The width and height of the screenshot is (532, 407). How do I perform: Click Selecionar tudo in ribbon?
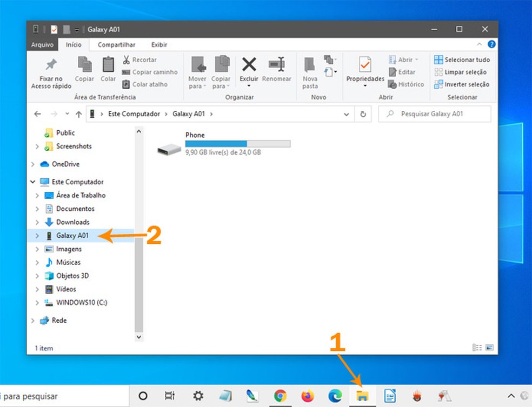462,60
